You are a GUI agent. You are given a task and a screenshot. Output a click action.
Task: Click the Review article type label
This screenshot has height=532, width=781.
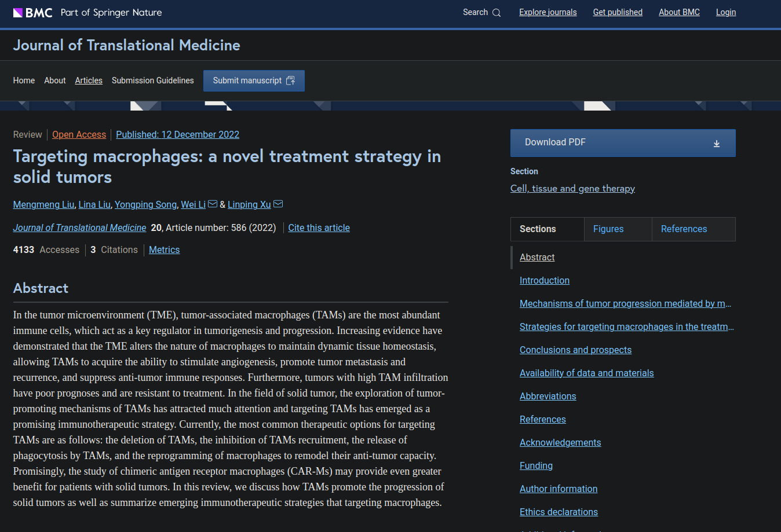28,134
